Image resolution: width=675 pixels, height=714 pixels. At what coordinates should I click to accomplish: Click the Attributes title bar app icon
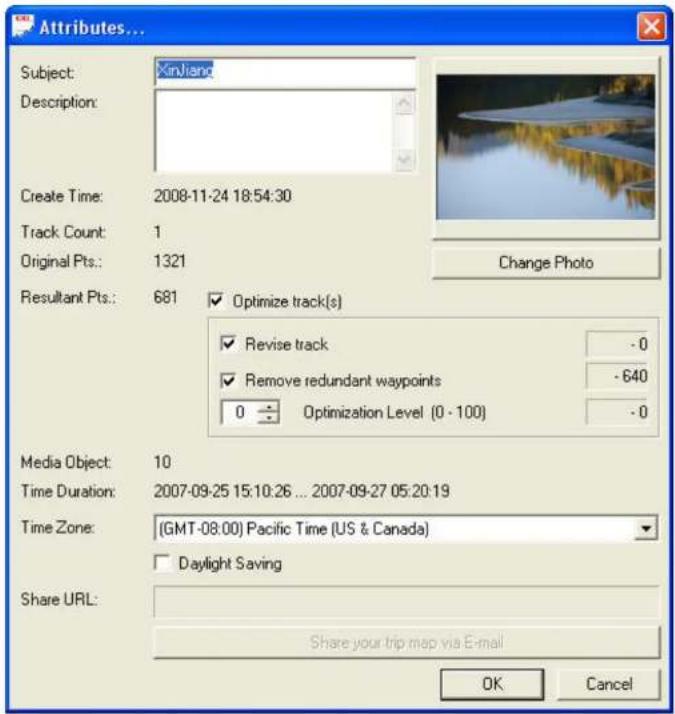point(23,26)
